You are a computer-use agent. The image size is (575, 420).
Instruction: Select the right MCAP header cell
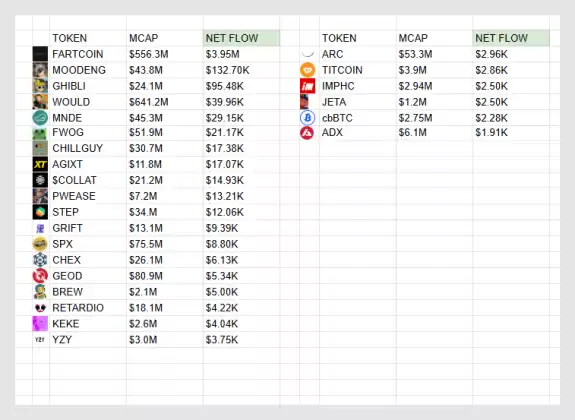(435, 38)
